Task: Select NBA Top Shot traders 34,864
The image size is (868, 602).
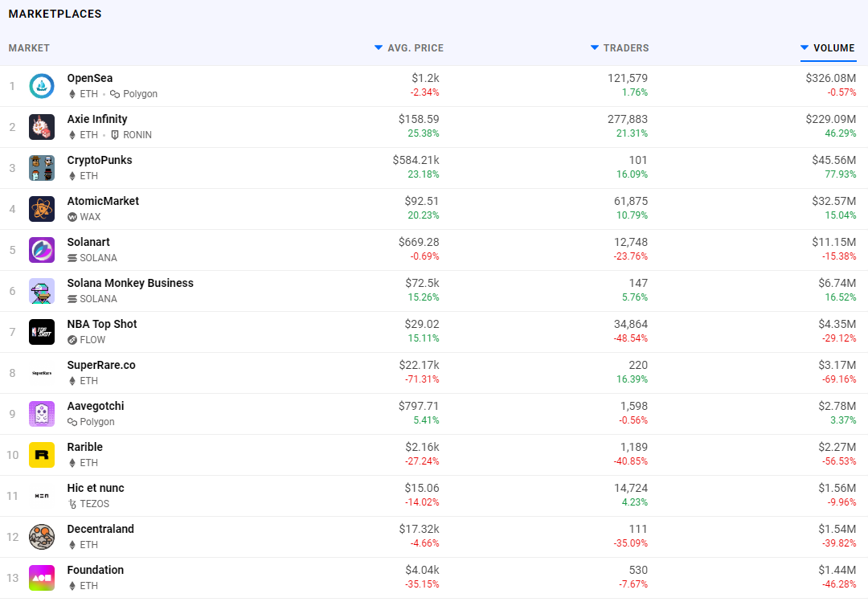Action: tap(631, 324)
